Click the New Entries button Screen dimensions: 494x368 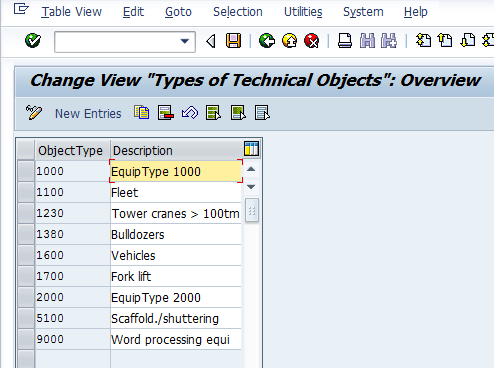click(88, 114)
